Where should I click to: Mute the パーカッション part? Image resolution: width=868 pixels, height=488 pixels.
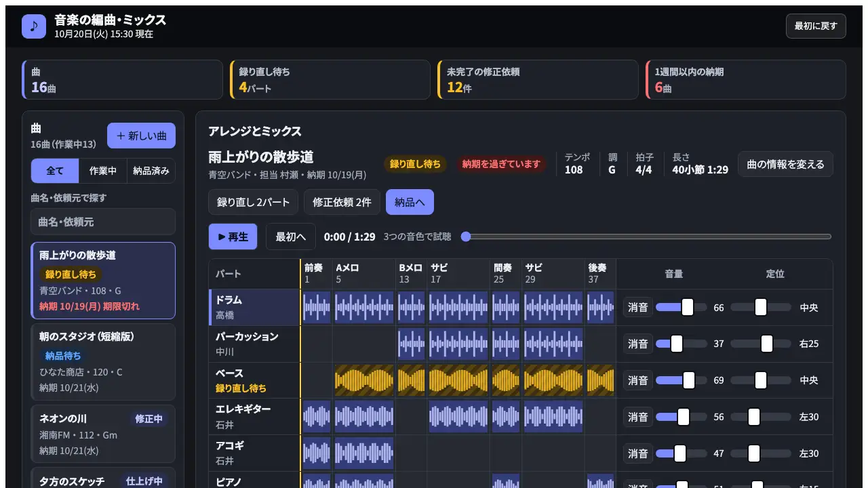(638, 344)
